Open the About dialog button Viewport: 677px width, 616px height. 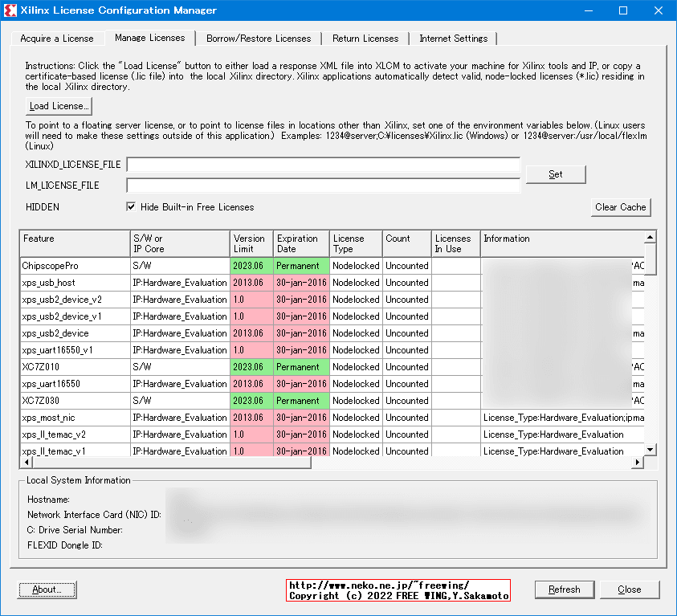46,589
